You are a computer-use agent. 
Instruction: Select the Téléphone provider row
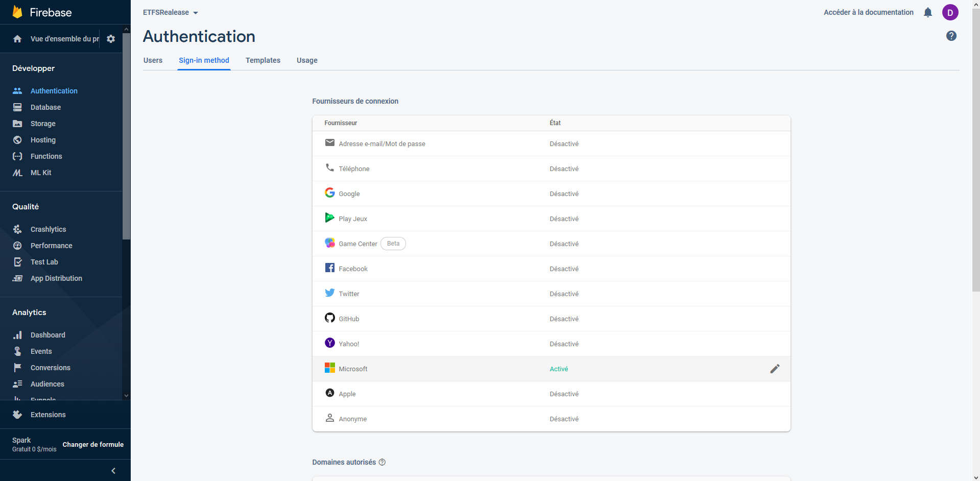coord(551,169)
